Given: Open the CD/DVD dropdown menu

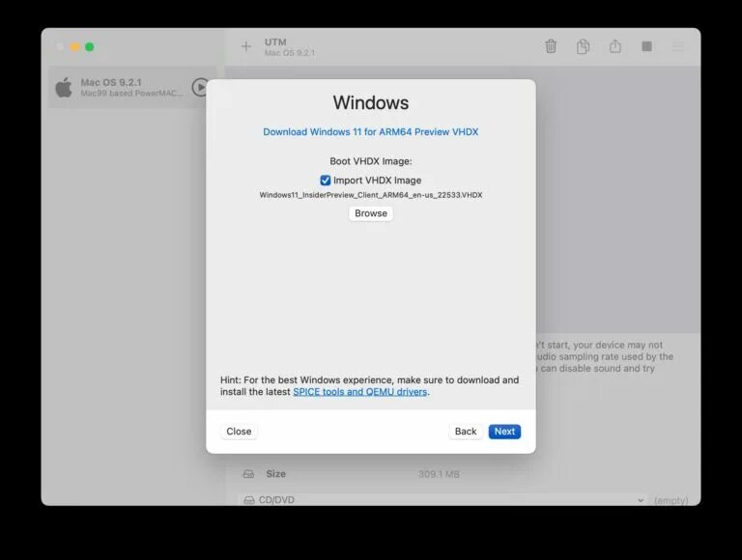Looking at the screenshot, I should pos(442,500).
